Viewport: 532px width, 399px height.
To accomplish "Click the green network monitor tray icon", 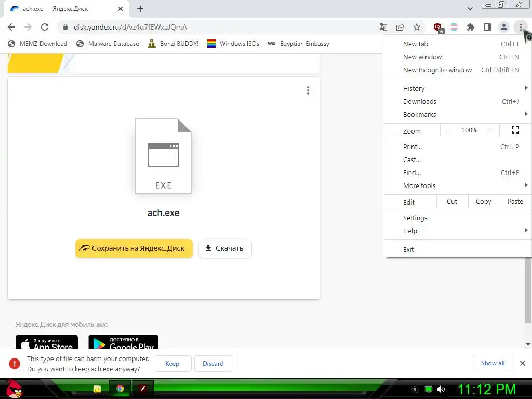I will pyautogui.click(x=429, y=389).
